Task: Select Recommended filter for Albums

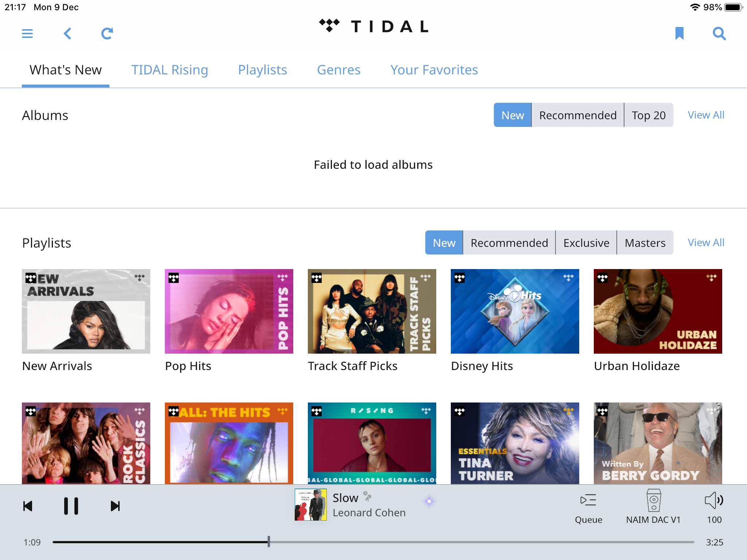Action: tap(578, 115)
